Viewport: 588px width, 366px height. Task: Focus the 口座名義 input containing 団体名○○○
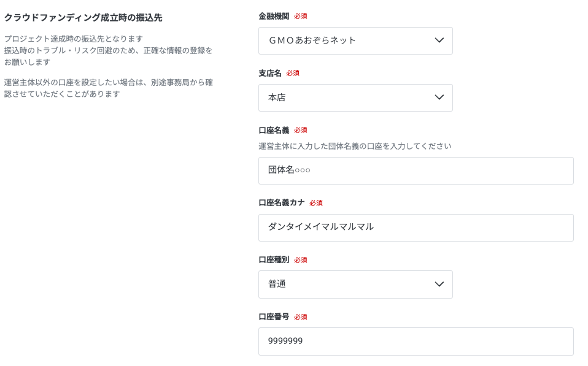point(416,170)
